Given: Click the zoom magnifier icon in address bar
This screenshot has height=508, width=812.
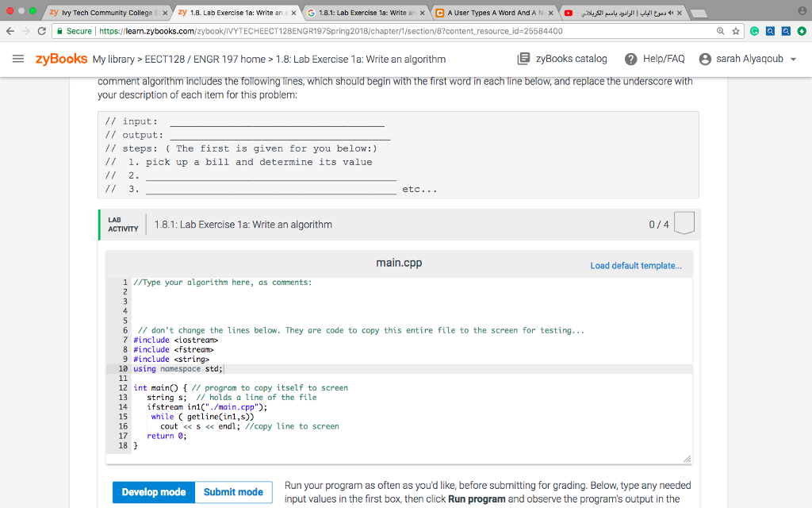Looking at the screenshot, I should point(718,32).
